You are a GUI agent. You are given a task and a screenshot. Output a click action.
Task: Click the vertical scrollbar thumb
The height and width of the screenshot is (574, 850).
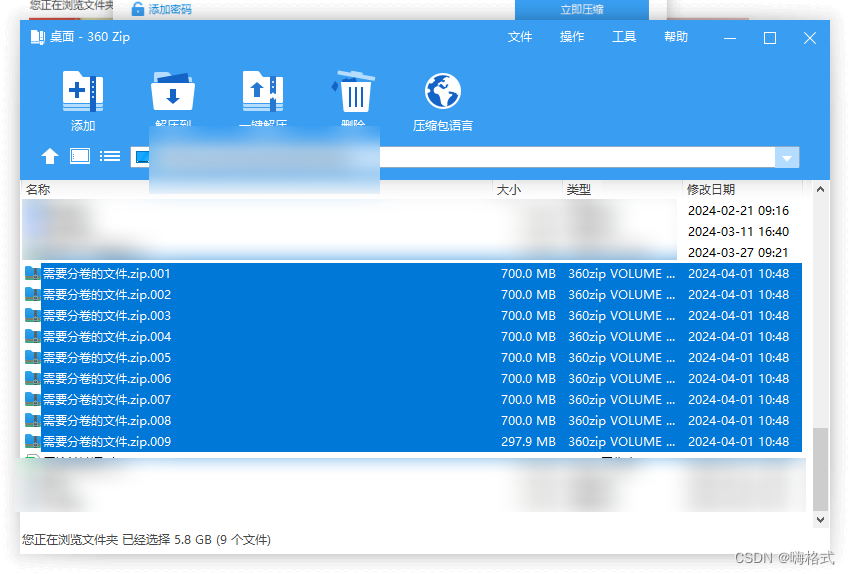(820, 469)
